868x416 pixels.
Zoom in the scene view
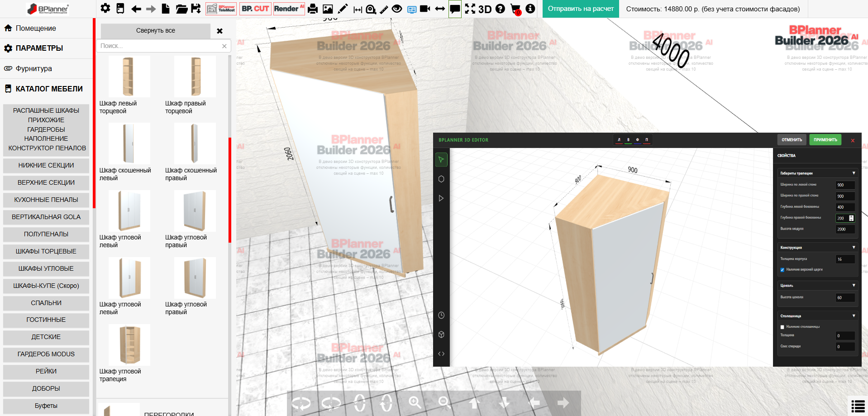(415, 402)
